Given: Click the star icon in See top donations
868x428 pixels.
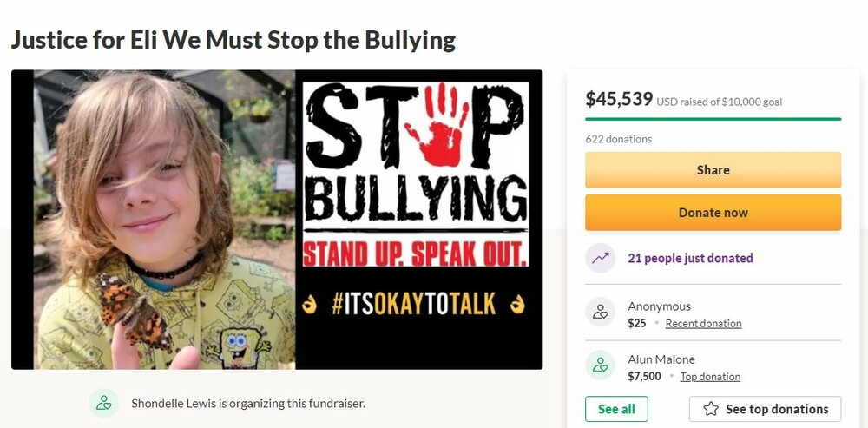Looking at the screenshot, I should tap(711, 409).
